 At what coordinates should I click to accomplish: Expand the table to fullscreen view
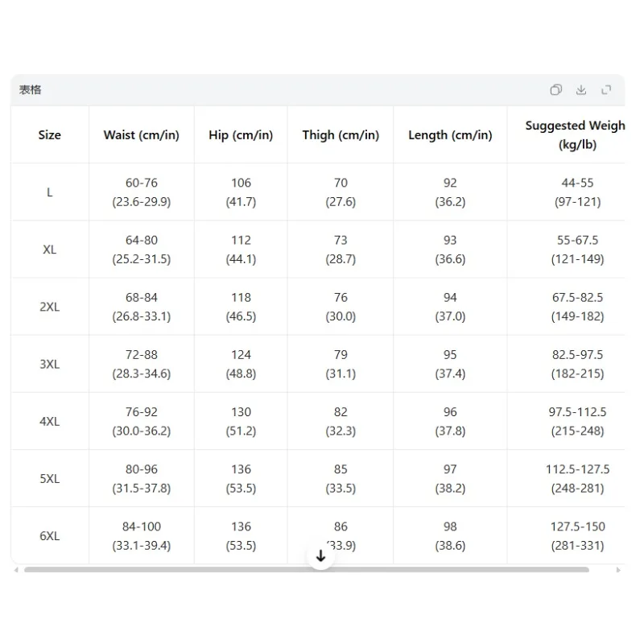tap(606, 89)
